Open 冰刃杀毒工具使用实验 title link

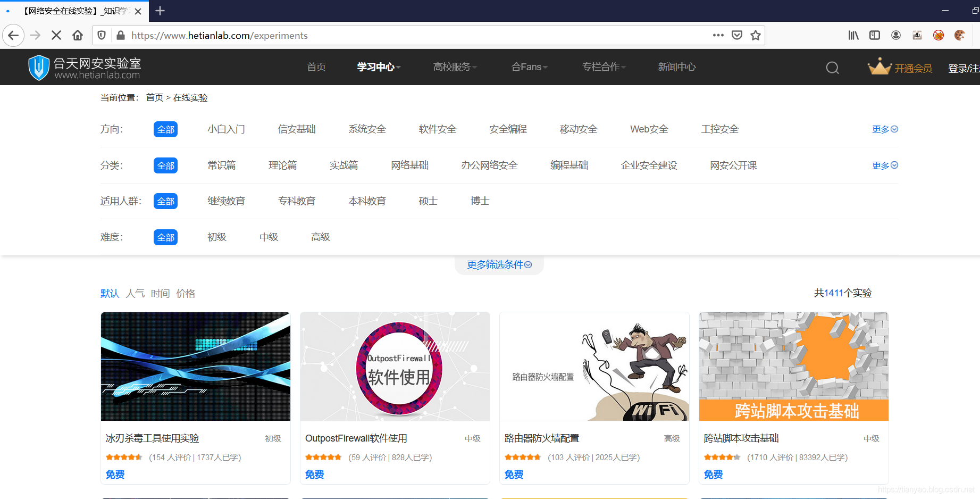pyautogui.click(x=152, y=438)
